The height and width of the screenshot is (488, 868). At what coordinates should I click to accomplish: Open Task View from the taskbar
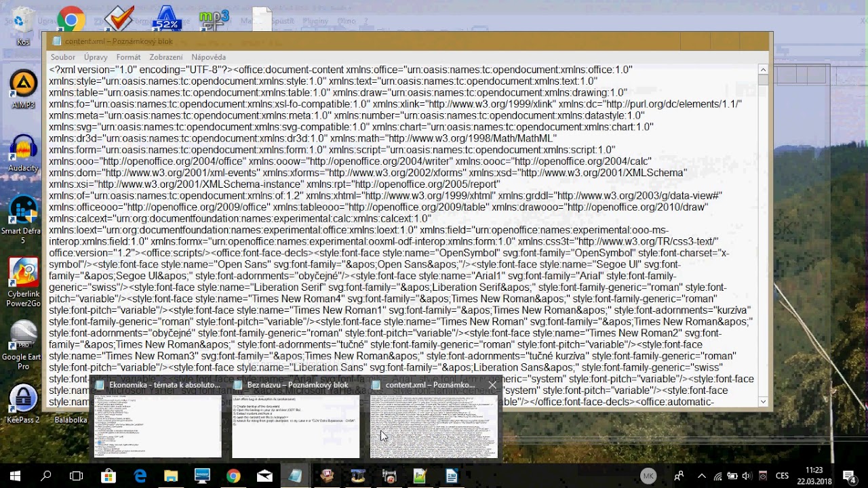click(x=77, y=476)
